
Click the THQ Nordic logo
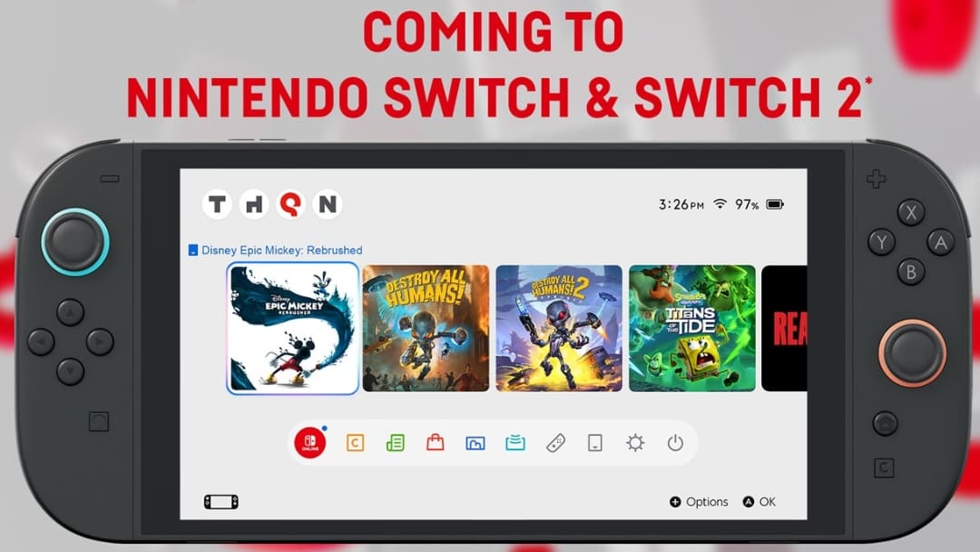tap(273, 205)
